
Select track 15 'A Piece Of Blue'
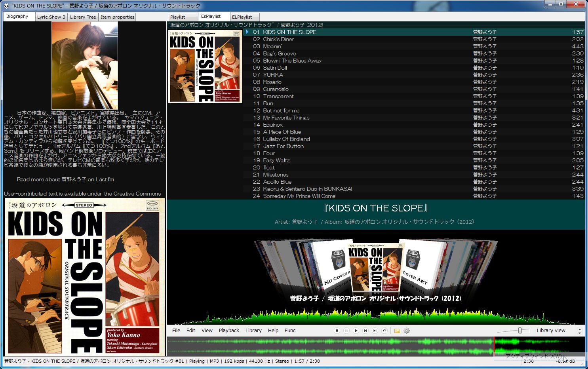coord(414,132)
